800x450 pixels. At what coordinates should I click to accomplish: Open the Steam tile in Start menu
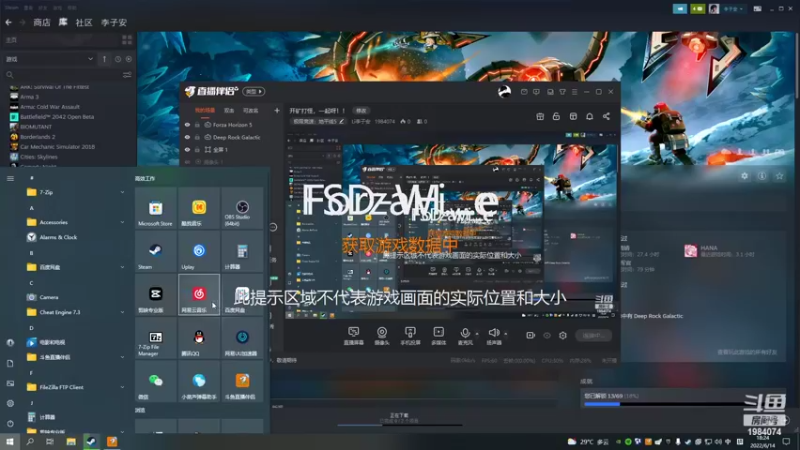pos(156,251)
